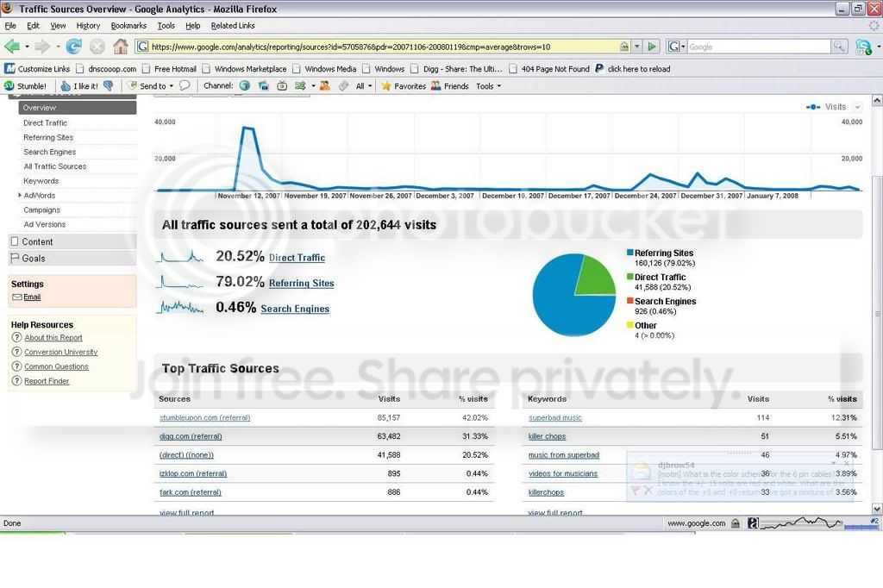The height and width of the screenshot is (588, 883).
Task: Open the superbad music keyword
Action: click(x=554, y=418)
